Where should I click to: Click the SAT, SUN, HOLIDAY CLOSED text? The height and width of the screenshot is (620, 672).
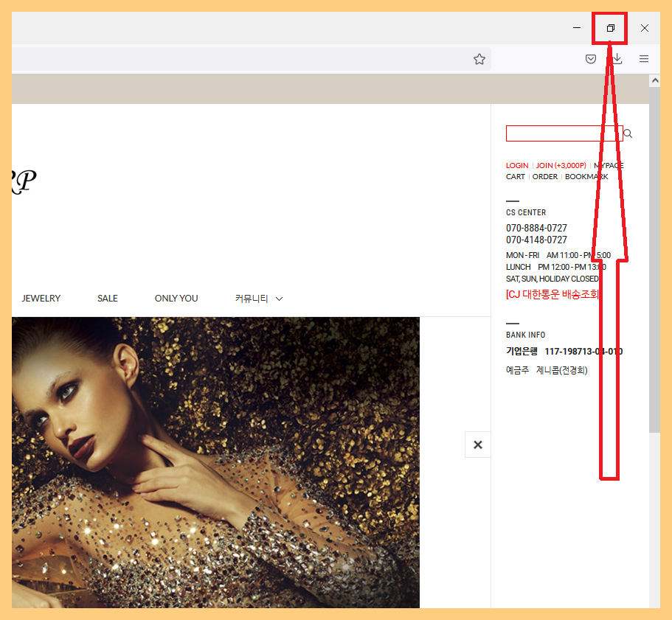553,279
